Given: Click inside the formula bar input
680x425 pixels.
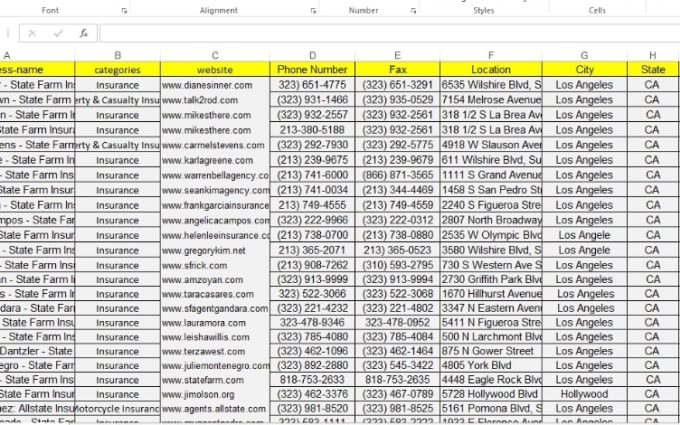Looking at the screenshot, I should [x=389, y=33].
